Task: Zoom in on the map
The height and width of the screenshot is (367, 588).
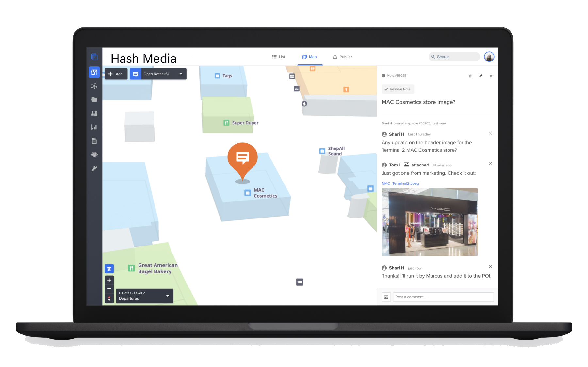Action: [x=109, y=280]
